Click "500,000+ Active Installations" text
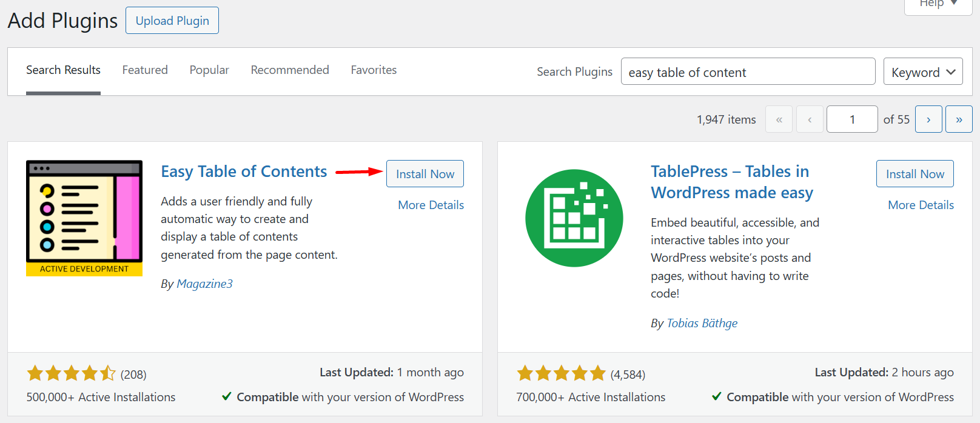This screenshot has width=980, height=423. [x=101, y=397]
